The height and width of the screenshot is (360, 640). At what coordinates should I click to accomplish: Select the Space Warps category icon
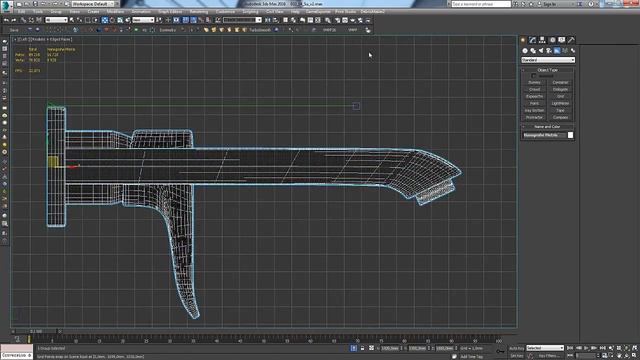tap(565, 51)
